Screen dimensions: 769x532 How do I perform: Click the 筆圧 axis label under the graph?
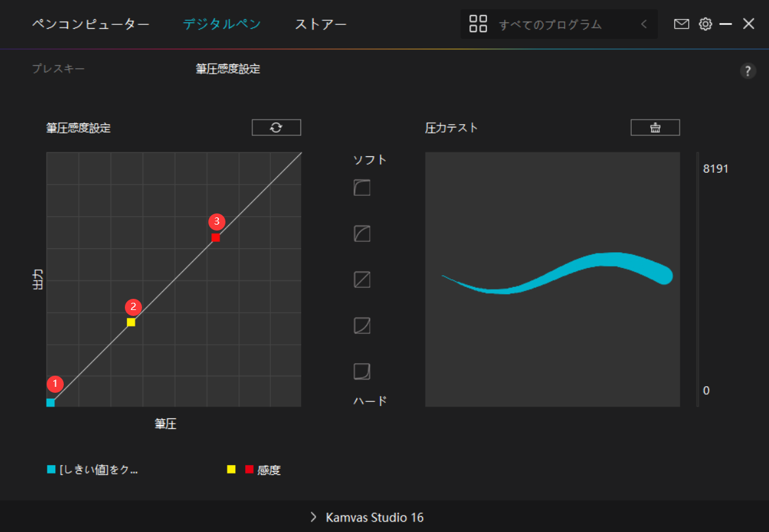(x=165, y=424)
